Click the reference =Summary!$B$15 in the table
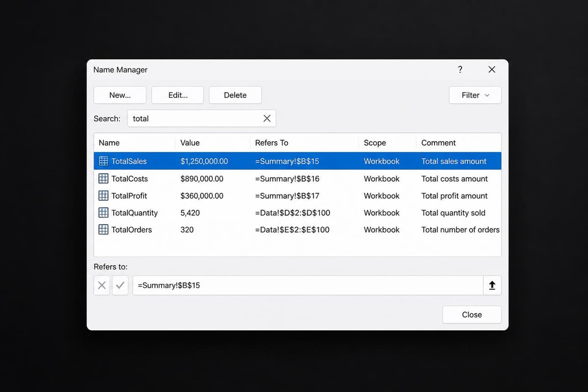The height and width of the screenshot is (392, 588). click(287, 161)
